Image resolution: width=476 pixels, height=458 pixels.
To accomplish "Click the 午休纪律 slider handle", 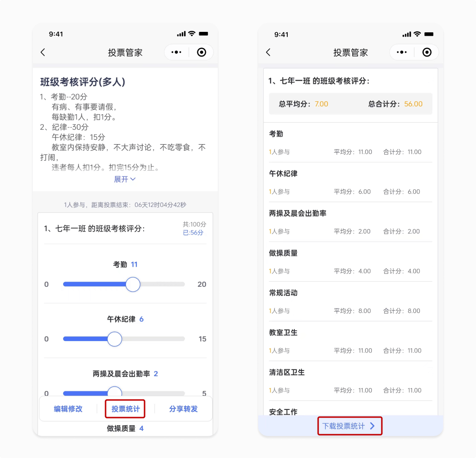I will [115, 339].
